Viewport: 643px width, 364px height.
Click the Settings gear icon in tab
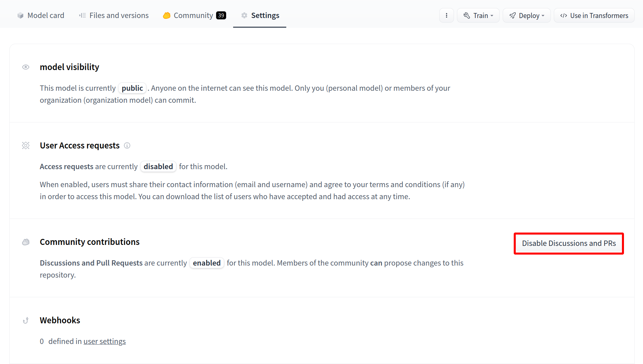pyautogui.click(x=244, y=16)
